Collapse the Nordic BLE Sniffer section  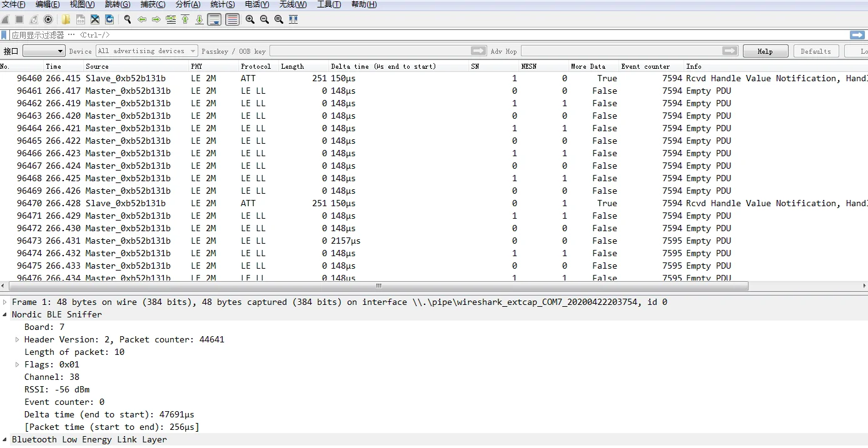[5, 314]
